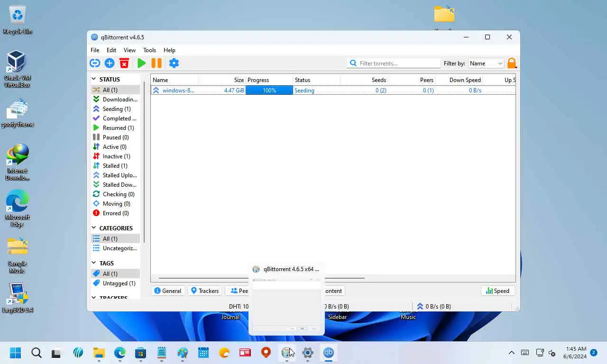Select All (1) under TAGS

(115, 274)
